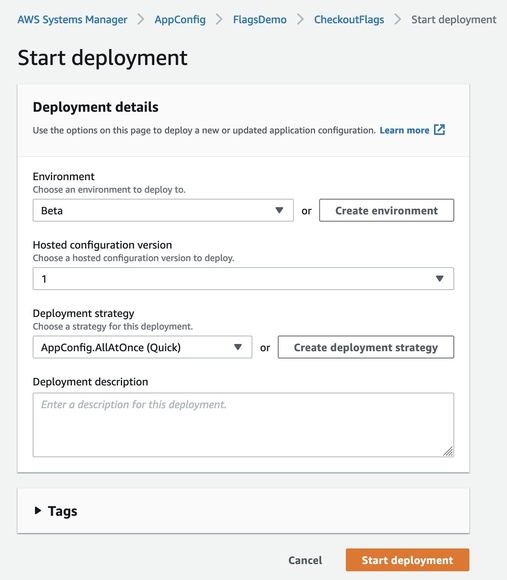This screenshot has width=507, height=580.
Task: Open the hosted configuration version selector
Action: [x=243, y=279]
